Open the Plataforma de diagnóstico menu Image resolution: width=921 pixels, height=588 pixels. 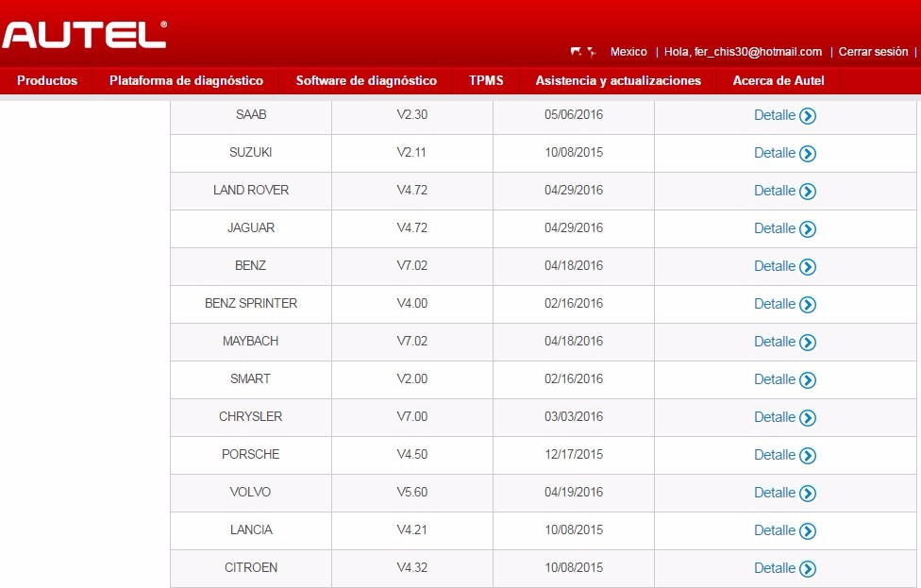pyautogui.click(x=186, y=81)
